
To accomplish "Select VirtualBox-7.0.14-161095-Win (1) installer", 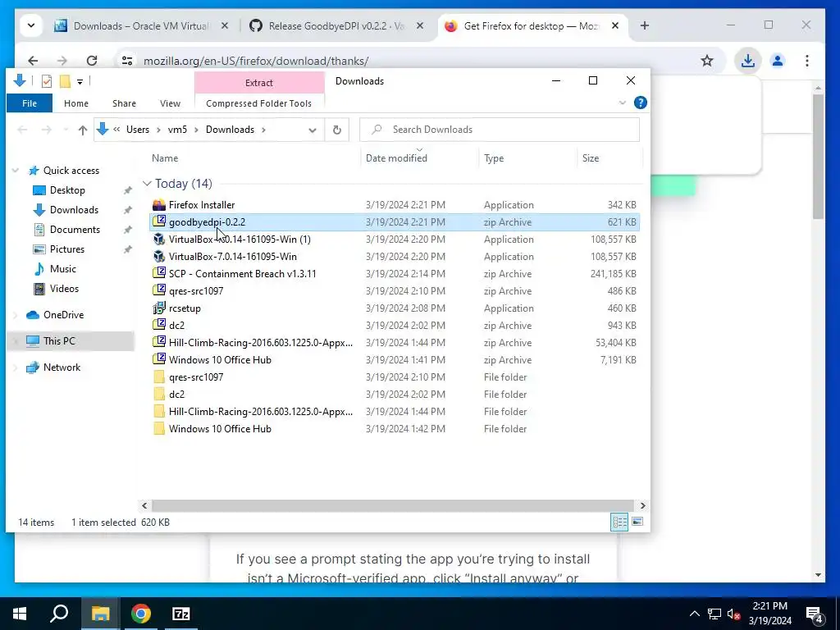I will pos(240,239).
